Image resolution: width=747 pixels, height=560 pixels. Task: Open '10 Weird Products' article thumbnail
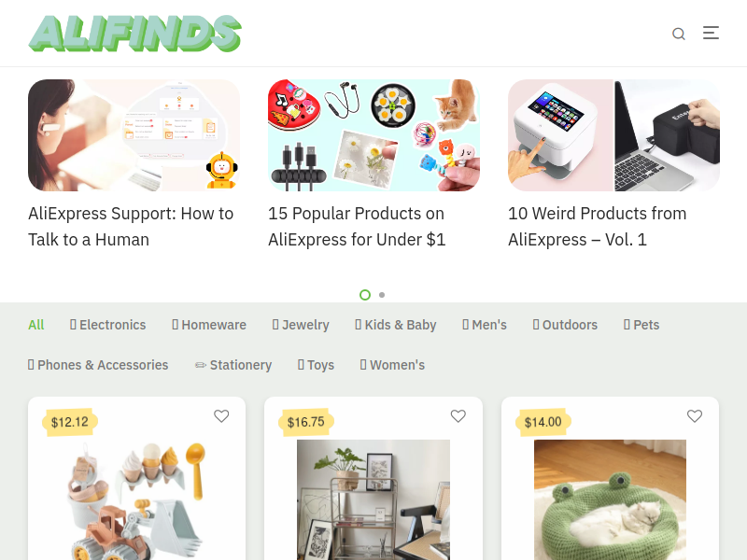pos(613,135)
